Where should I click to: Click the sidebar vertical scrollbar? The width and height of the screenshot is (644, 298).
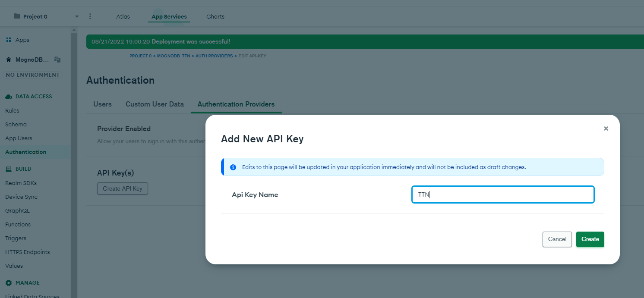74,164
